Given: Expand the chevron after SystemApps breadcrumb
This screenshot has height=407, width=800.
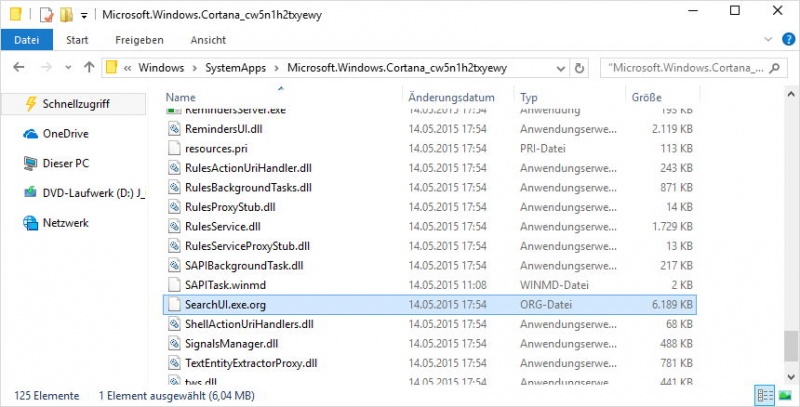Looking at the screenshot, I should pyautogui.click(x=277, y=68).
